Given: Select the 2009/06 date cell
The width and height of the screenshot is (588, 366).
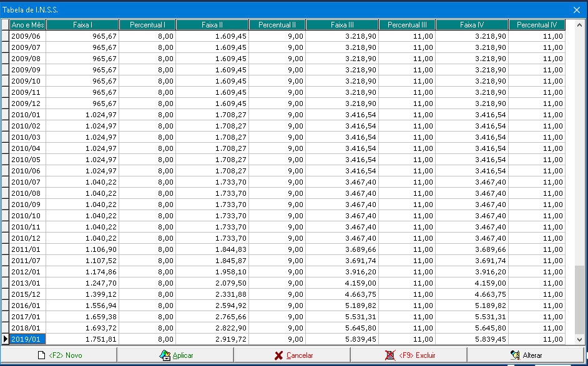Looking at the screenshot, I should pos(27,36).
